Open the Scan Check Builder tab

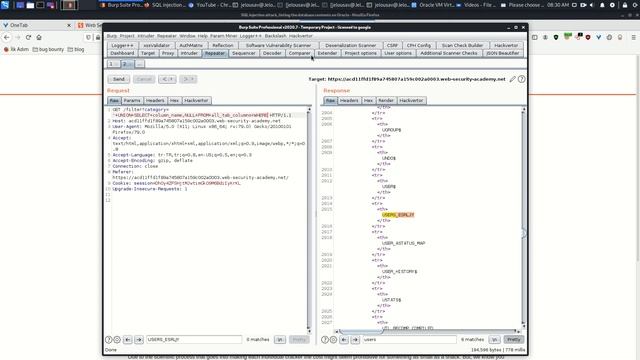pyautogui.click(x=462, y=46)
